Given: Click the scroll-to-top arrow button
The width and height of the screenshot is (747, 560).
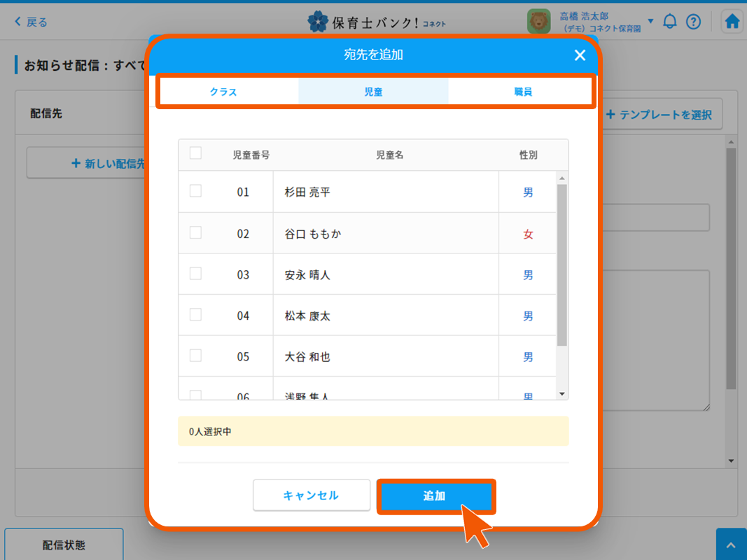Looking at the screenshot, I should pos(731,545).
